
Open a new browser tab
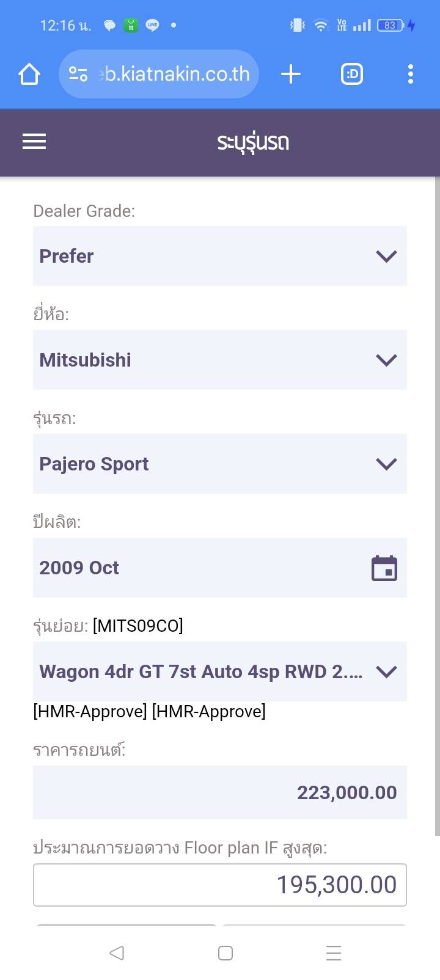point(291,75)
